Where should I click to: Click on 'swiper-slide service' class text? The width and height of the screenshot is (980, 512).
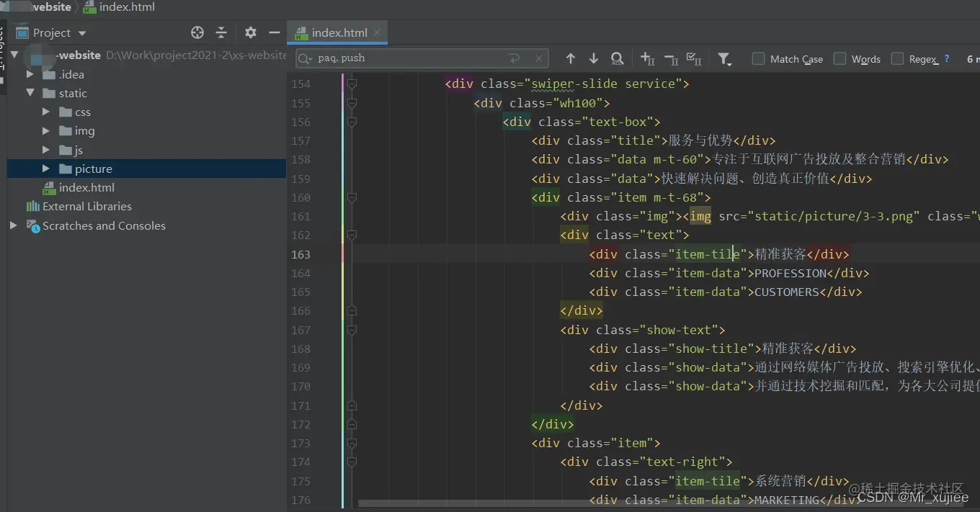point(603,84)
